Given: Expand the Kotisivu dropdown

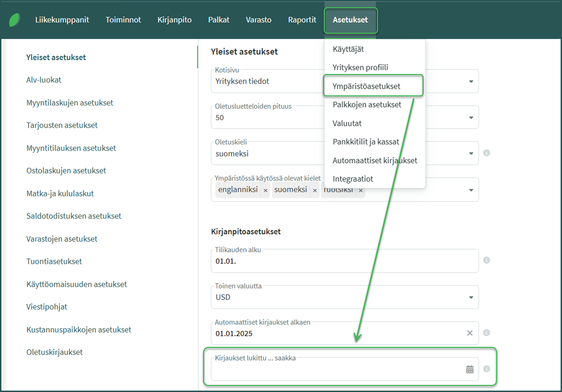Looking at the screenshot, I should 471,81.
